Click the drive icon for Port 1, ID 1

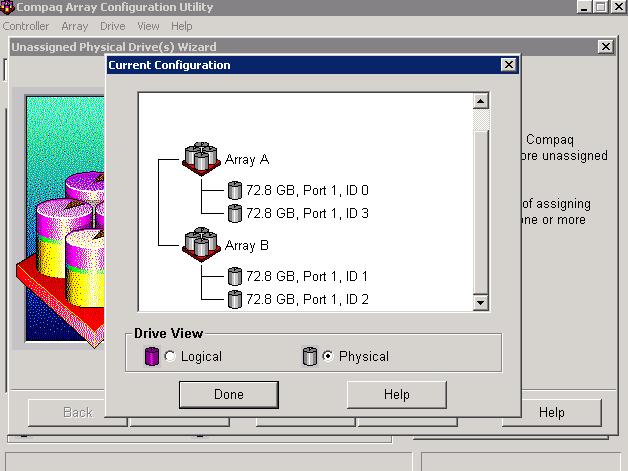click(x=235, y=276)
